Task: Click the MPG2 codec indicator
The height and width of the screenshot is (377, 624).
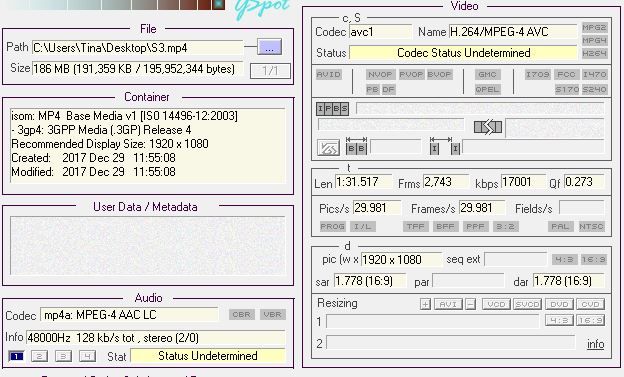Action: [595, 27]
